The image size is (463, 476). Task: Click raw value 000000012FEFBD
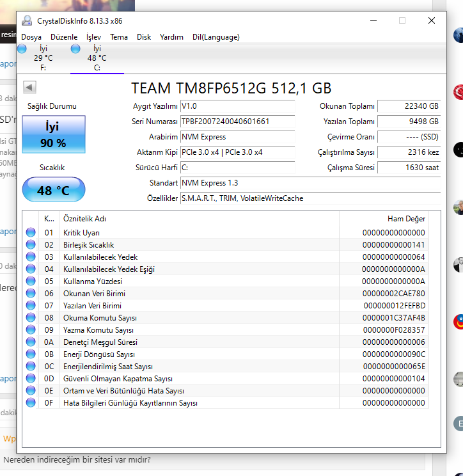tap(395, 306)
